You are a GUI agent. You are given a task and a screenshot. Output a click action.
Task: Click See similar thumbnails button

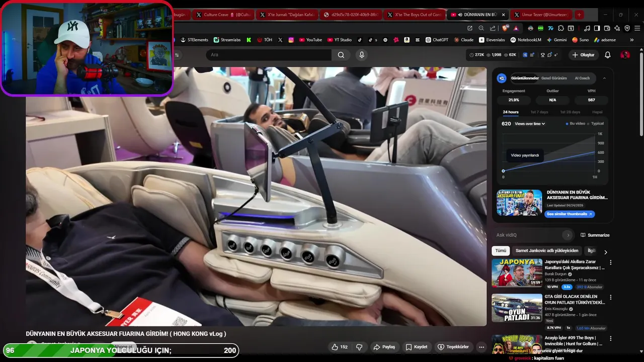click(570, 214)
